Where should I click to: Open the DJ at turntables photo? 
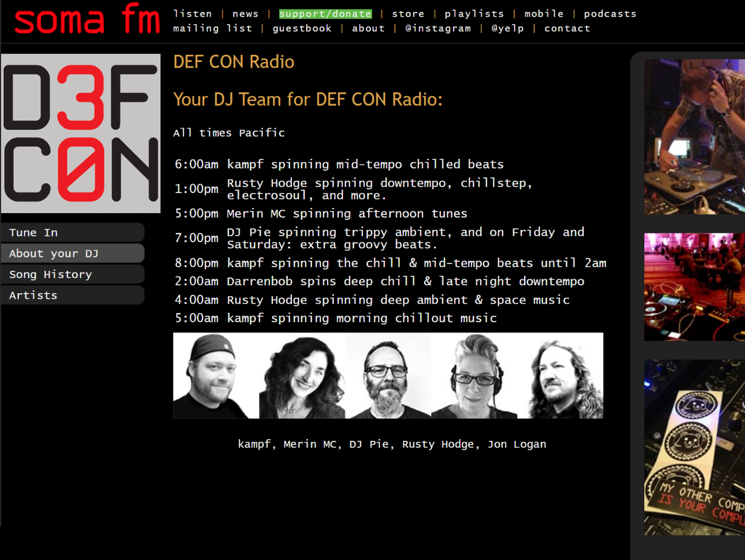695,137
